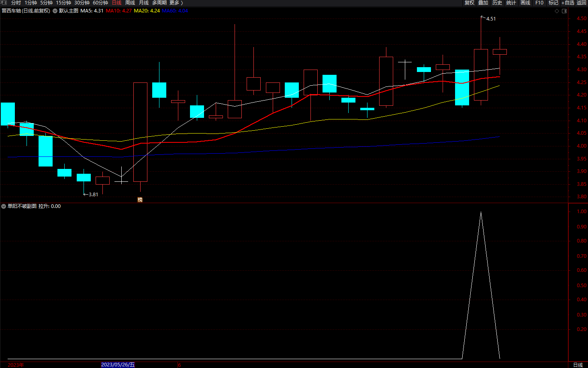
Task: Activate the 画线 drawing tool button
Action: [525, 3]
